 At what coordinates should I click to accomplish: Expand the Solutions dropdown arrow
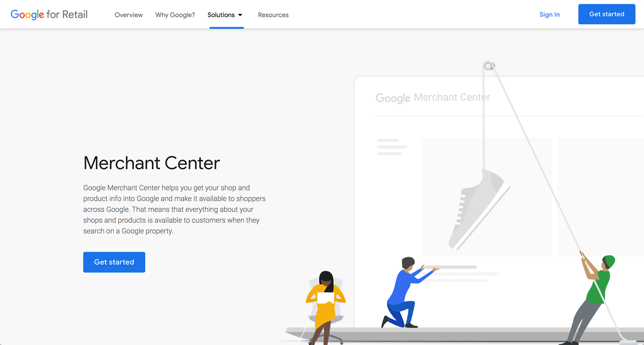point(240,15)
